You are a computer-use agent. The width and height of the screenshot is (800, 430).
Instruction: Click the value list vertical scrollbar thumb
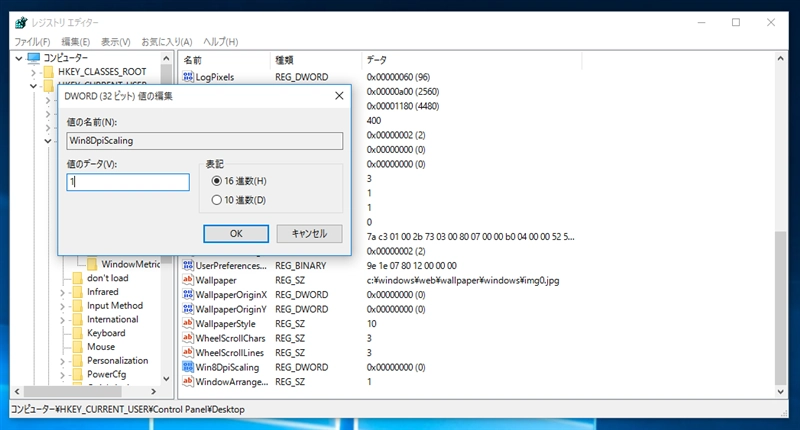[x=780, y=308]
